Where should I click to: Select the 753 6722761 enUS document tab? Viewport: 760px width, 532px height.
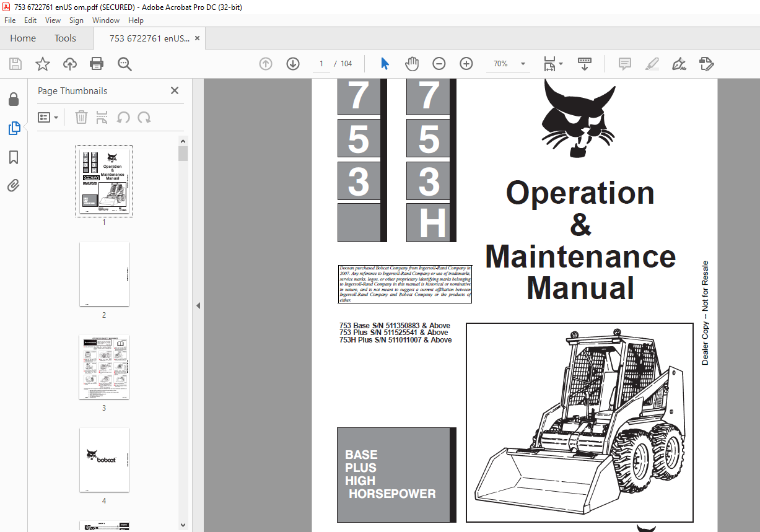coord(150,38)
